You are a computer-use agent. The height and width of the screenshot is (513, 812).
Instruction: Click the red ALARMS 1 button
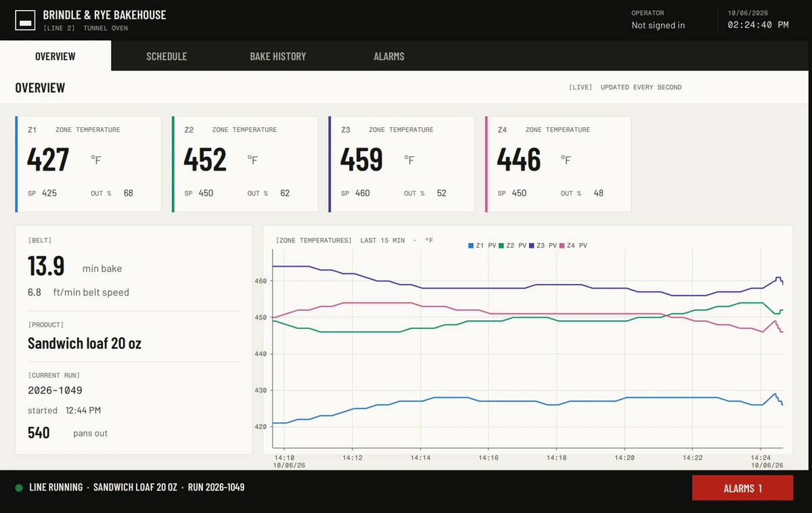point(742,488)
